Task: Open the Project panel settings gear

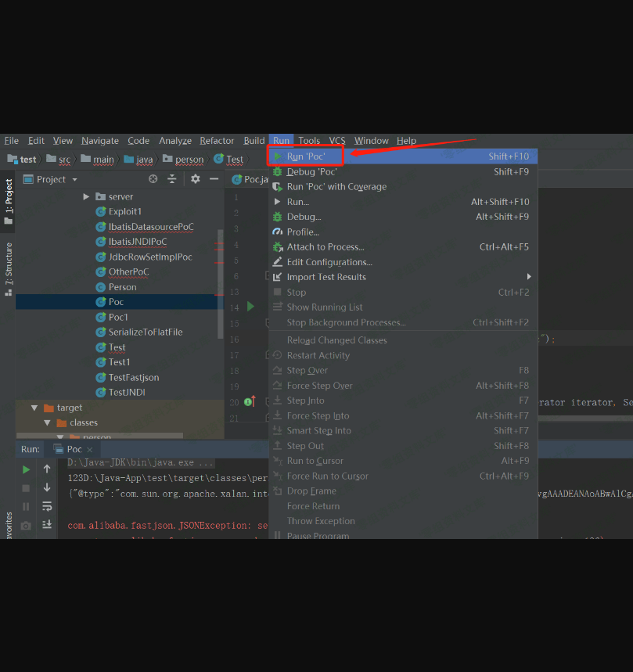Action: tap(195, 179)
